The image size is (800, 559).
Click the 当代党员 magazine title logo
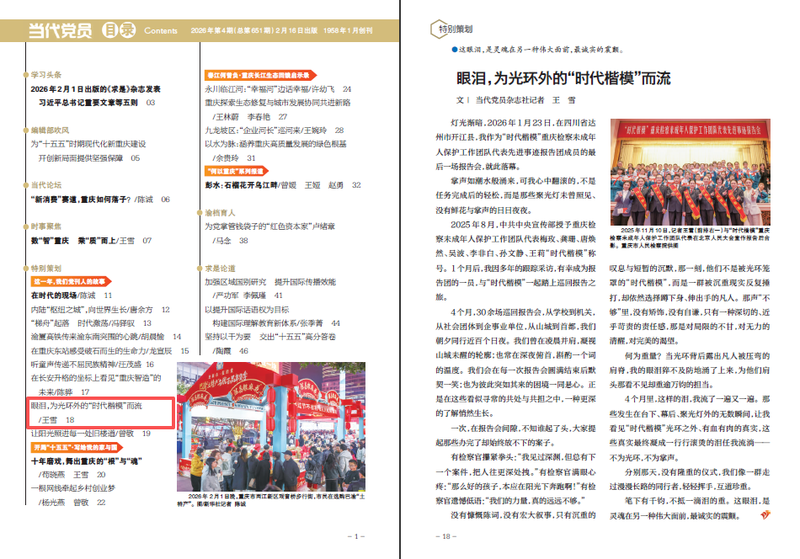62,30
